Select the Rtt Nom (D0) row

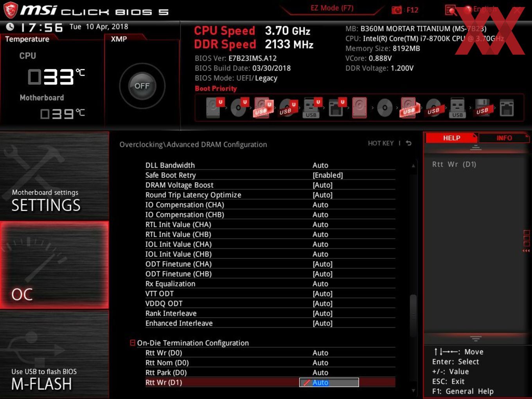point(270,363)
